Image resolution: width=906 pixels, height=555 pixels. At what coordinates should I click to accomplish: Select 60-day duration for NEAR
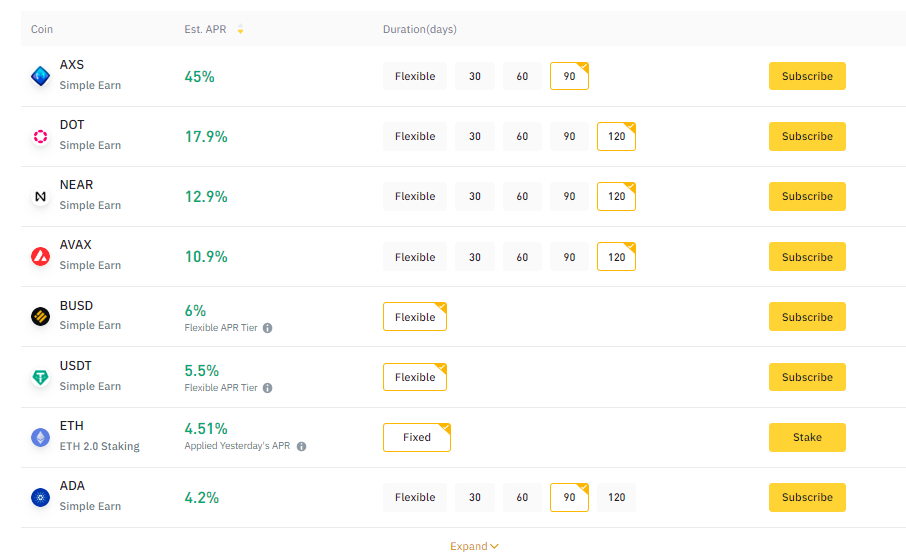pyautogui.click(x=522, y=196)
